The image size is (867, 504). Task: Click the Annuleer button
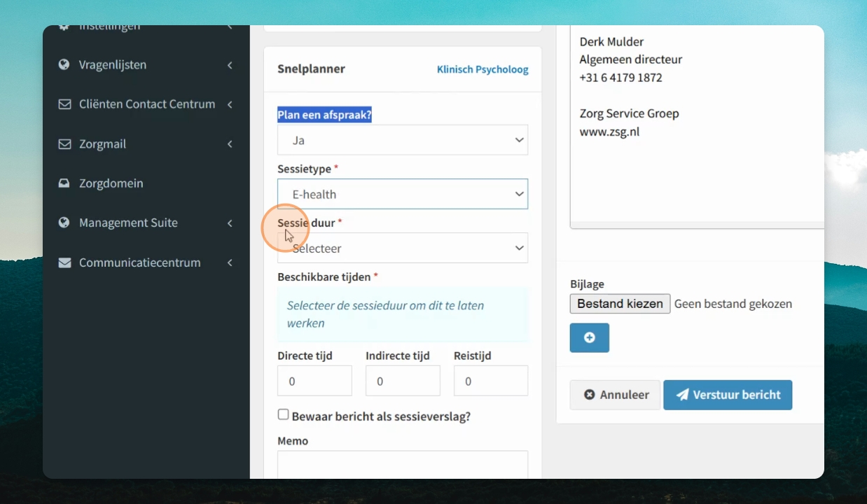coord(615,395)
